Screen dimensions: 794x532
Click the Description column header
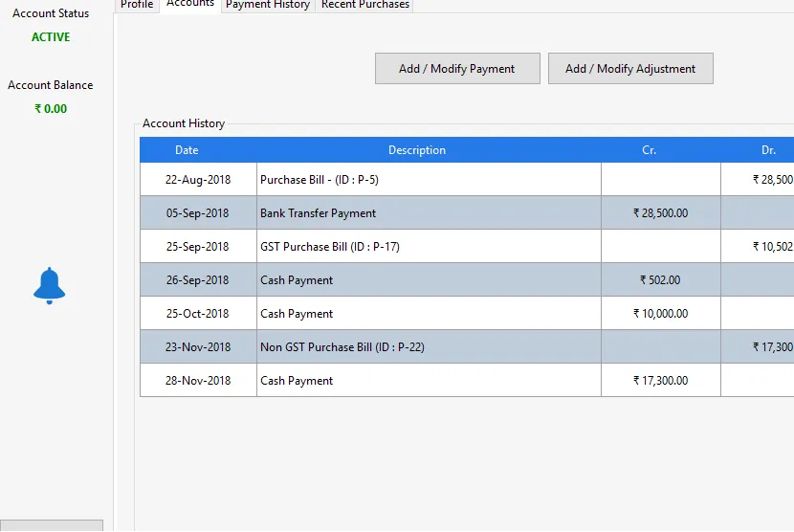tap(417, 150)
